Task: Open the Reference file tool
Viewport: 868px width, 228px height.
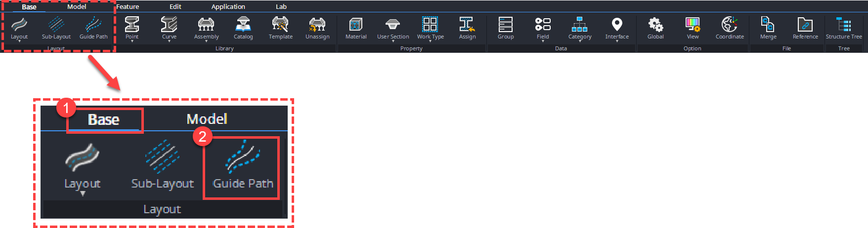Action: click(x=805, y=28)
